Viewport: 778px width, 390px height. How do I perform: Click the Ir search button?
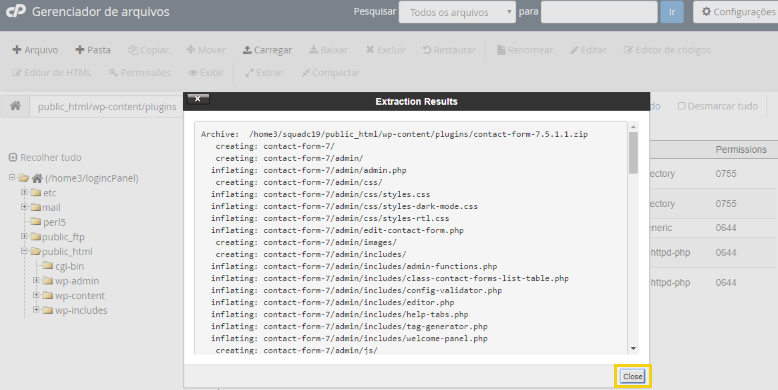[672, 12]
